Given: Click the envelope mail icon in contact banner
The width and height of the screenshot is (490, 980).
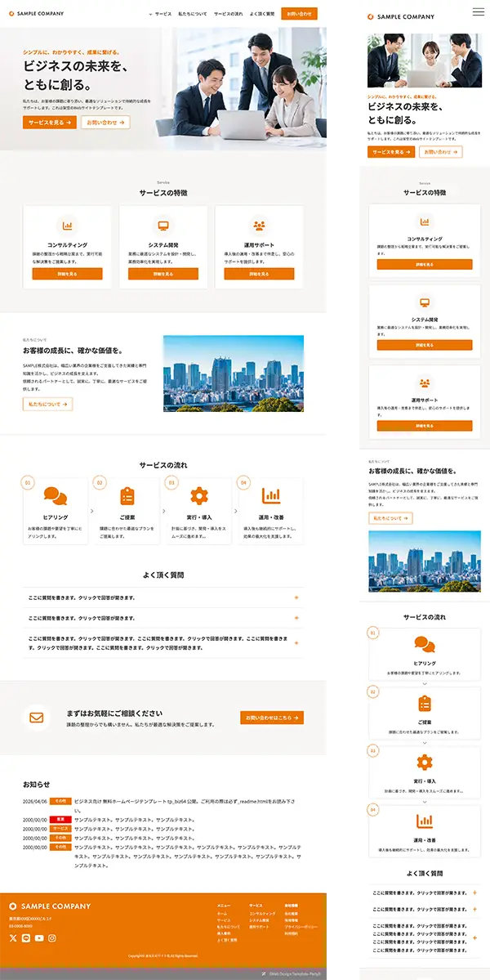Looking at the screenshot, I should click(37, 717).
